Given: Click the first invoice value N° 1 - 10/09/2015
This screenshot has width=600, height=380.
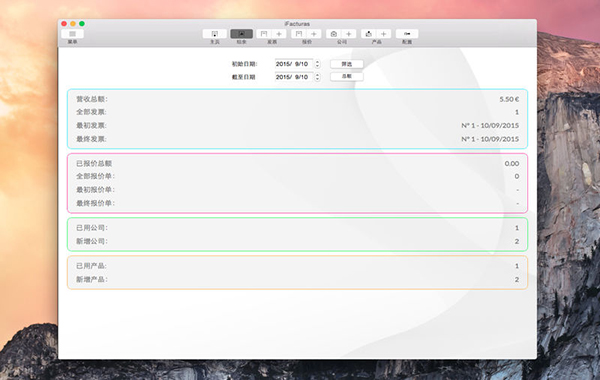Looking at the screenshot, I should (x=490, y=126).
